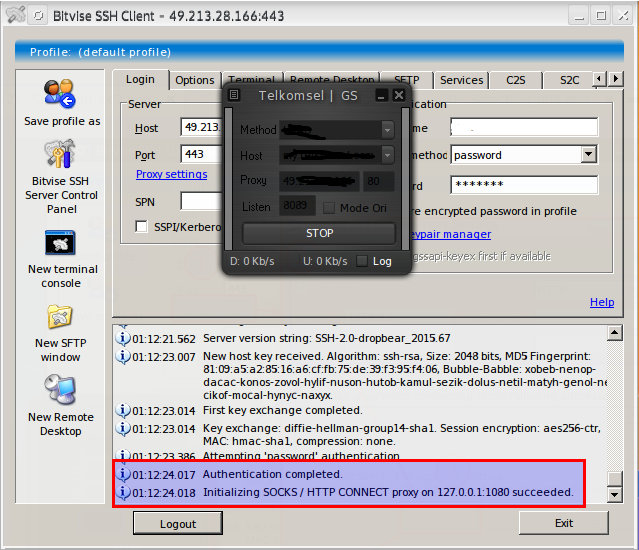Click the Save profile as icon
The image size is (639, 550).
coord(60,94)
